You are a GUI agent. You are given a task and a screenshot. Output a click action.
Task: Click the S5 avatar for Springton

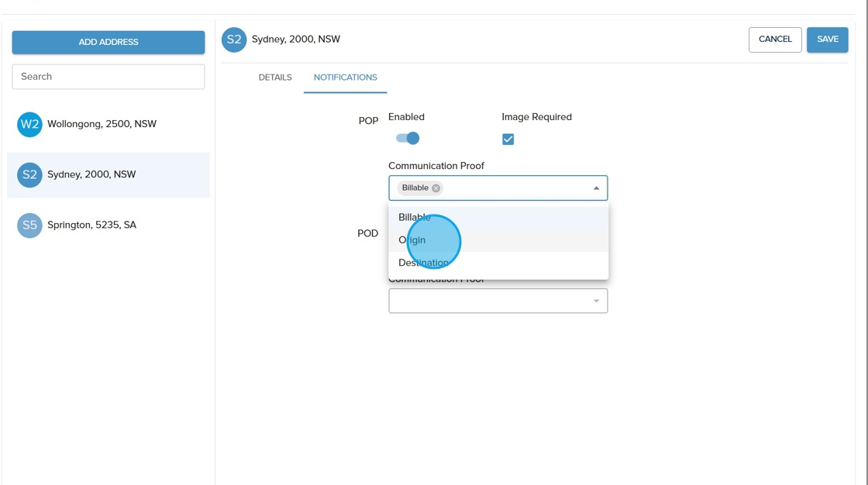click(29, 225)
